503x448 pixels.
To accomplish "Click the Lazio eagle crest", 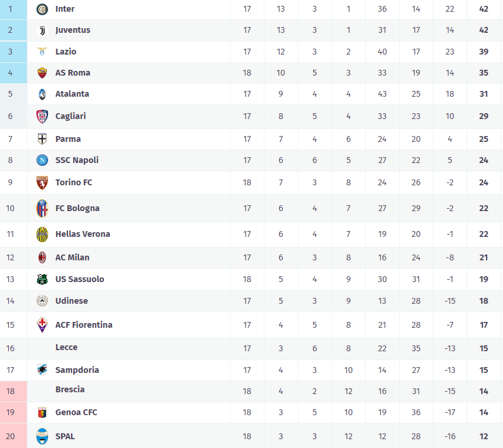I will [42, 52].
